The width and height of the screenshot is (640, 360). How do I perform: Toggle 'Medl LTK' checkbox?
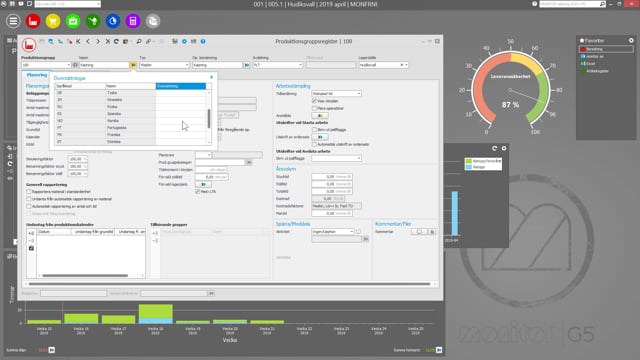click(198, 191)
